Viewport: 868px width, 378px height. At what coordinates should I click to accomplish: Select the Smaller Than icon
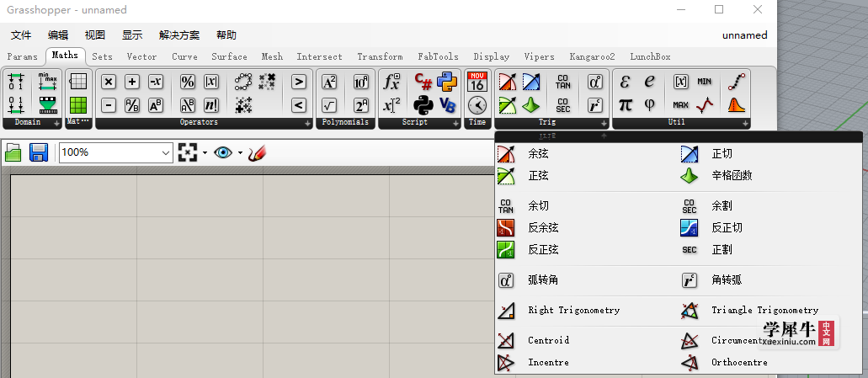tap(298, 104)
